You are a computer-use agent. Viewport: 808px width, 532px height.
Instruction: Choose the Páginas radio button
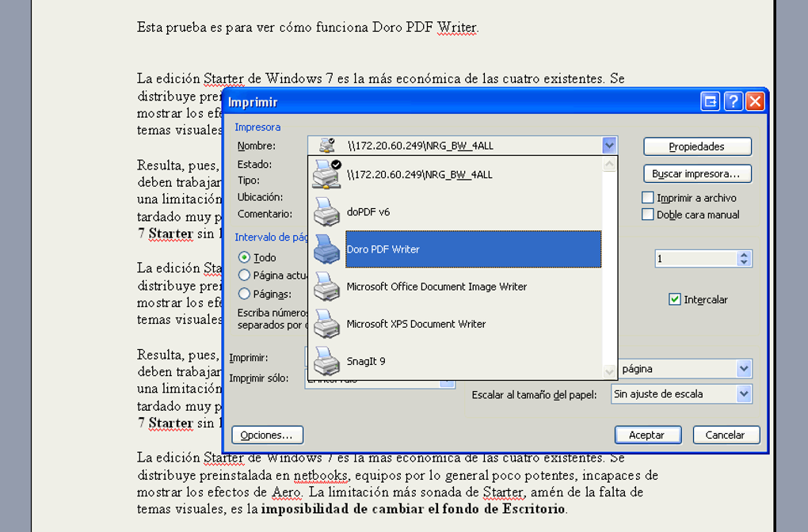coord(244,294)
